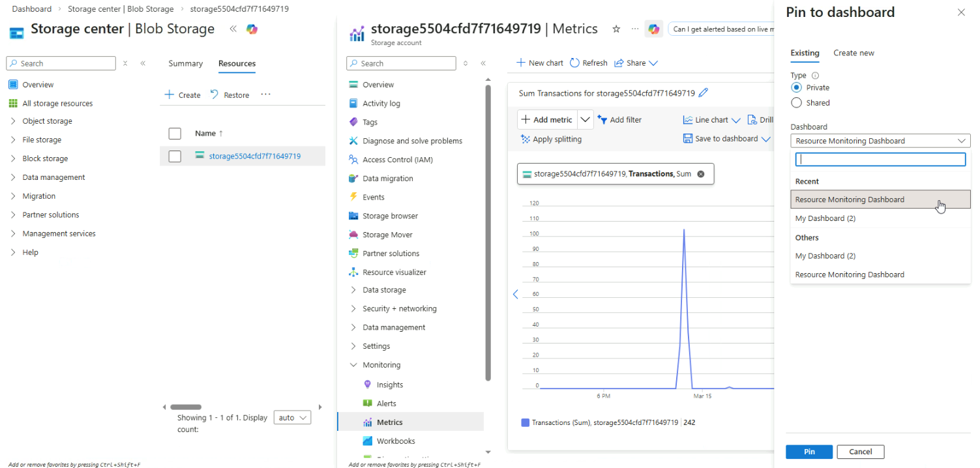
Task: Switch to the Create new tab
Action: pos(854,53)
